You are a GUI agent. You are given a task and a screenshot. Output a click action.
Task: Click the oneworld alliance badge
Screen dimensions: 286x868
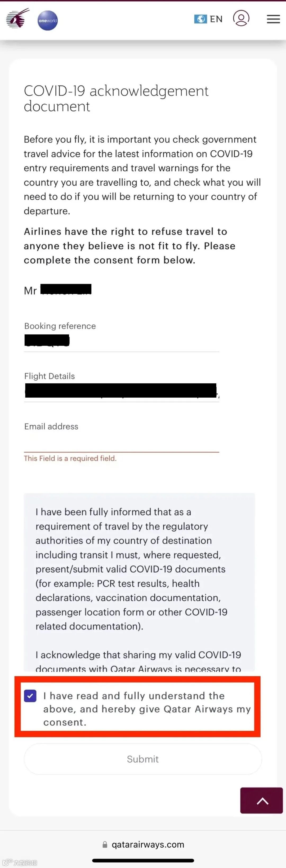(48, 21)
